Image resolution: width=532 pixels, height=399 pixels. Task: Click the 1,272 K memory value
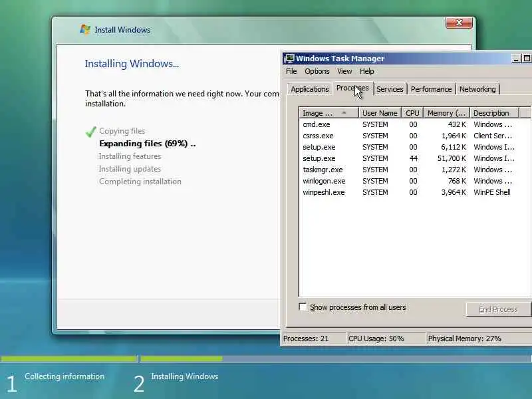point(454,170)
